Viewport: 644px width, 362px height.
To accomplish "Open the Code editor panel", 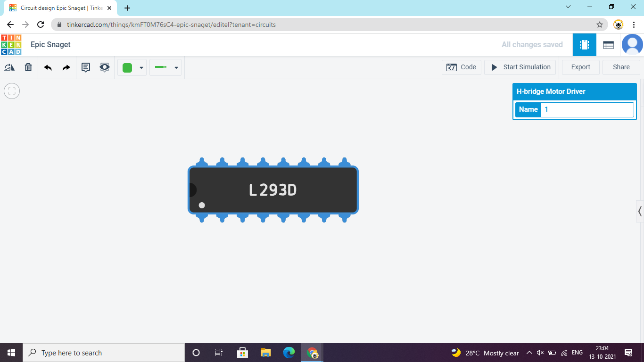I will click(462, 67).
